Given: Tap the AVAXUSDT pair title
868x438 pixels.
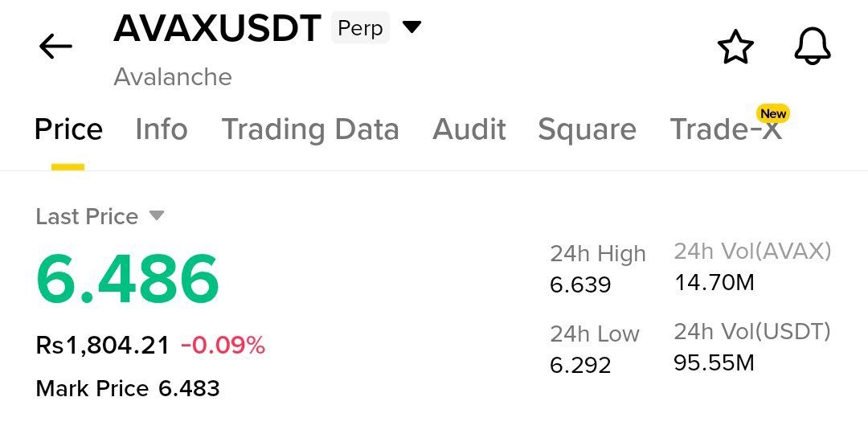Looking at the screenshot, I should pyautogui.click(x=217, y=28).
